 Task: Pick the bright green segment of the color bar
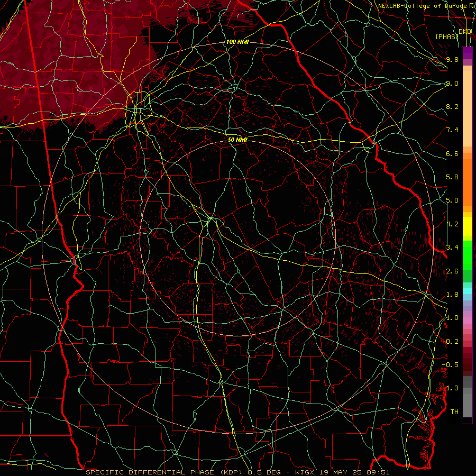point(467,255)
